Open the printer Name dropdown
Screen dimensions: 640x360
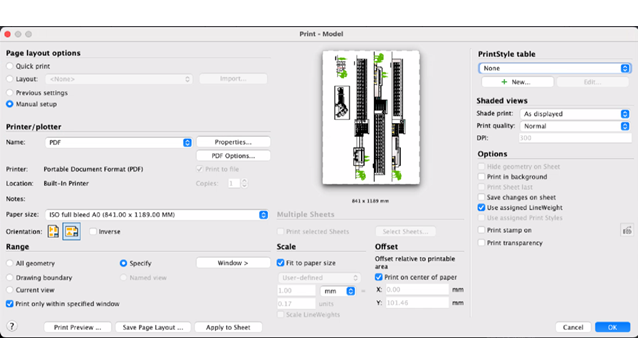click(x=118, y=142)
